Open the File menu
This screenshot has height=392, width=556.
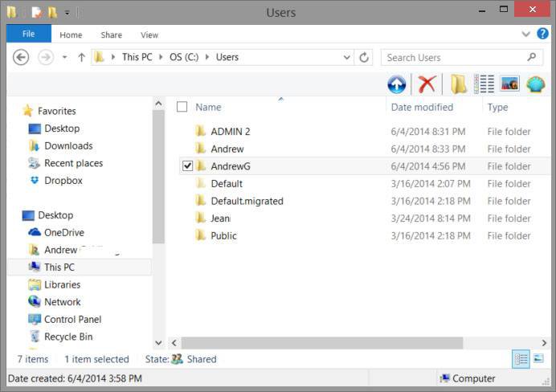28,35
